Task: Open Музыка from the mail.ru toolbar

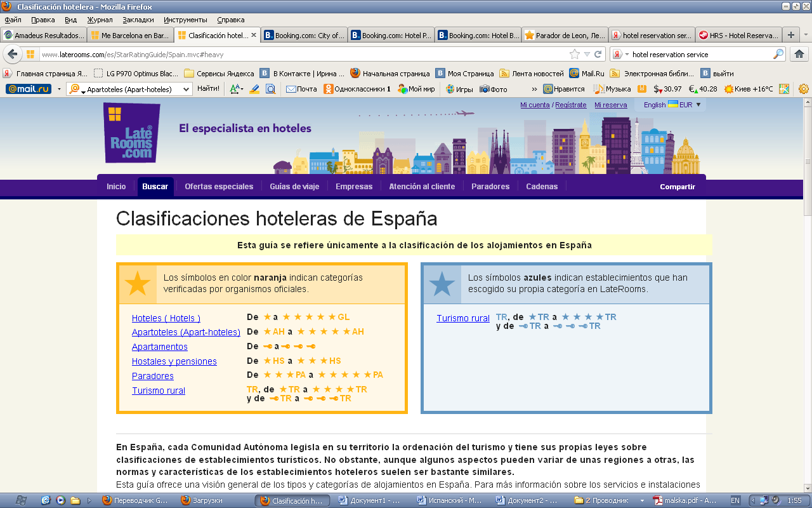Action: click(x=612, y=89)
